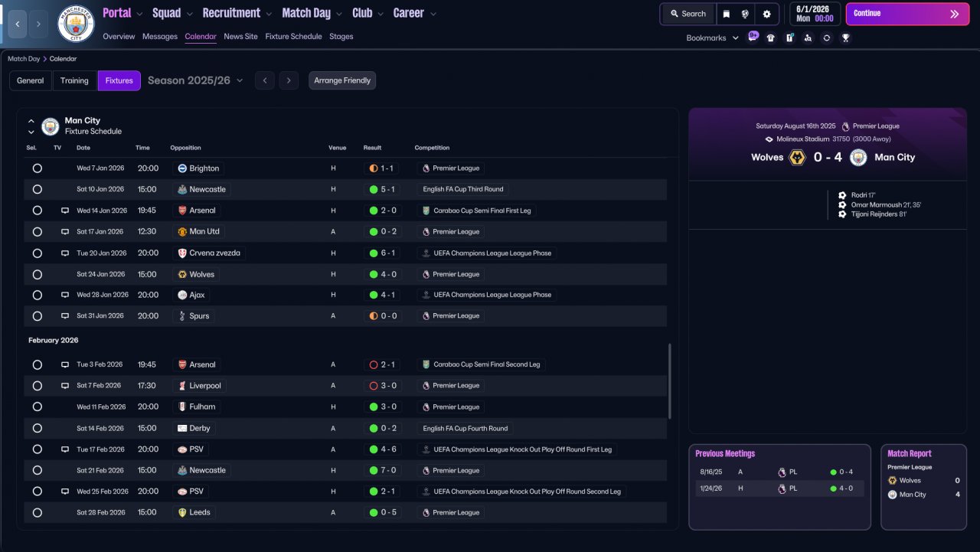Select the 1/24/26 previous meeting row
980x552 pixels.
coord(779,488)
